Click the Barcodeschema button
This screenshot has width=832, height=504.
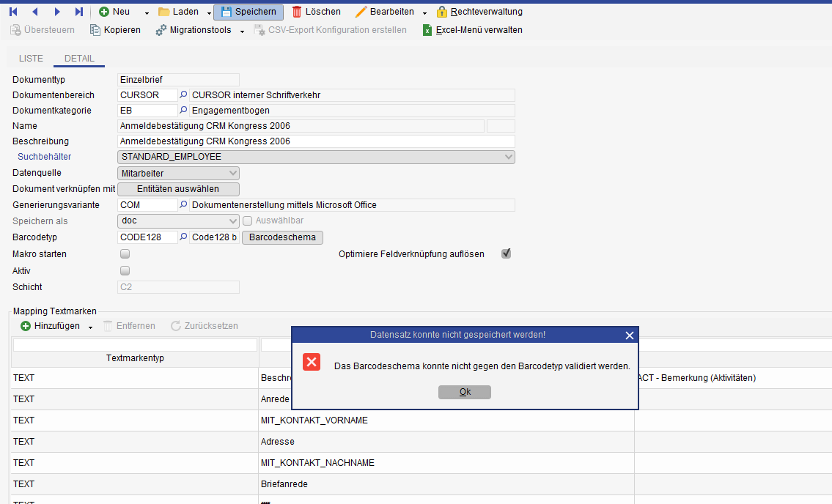(x=282, y=237)
